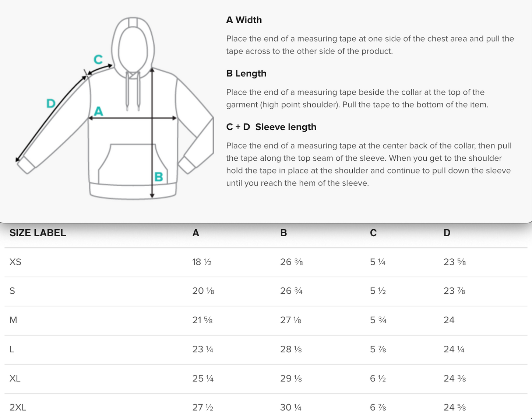Viewport: 532px width, 419px height.
Task: Click column header D in size table
Action: coord(447,233)
